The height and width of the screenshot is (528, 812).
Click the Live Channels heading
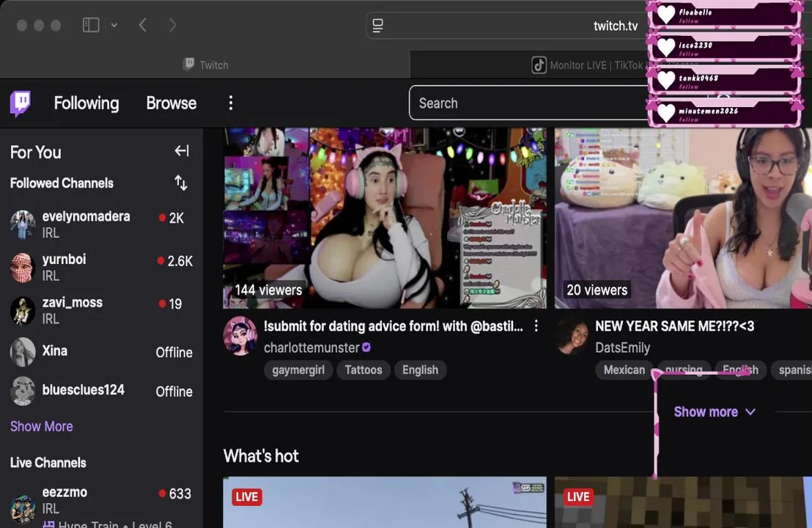pos(48,463)
